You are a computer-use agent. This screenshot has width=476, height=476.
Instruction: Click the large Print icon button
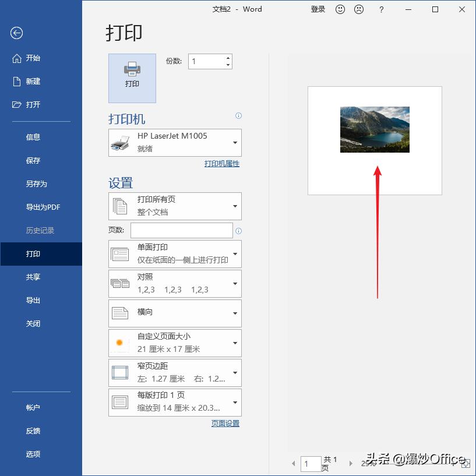pyautogui.click(x=132, y=77)
